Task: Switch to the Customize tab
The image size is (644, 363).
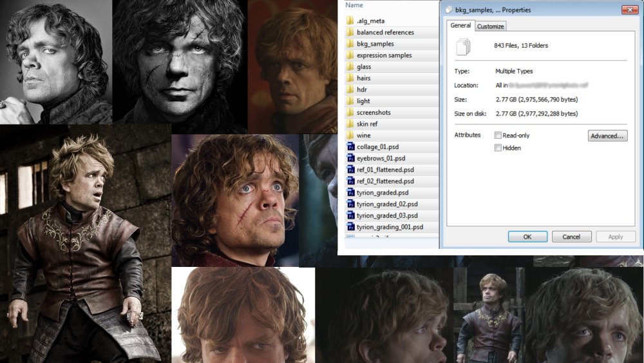Action: 490,26
